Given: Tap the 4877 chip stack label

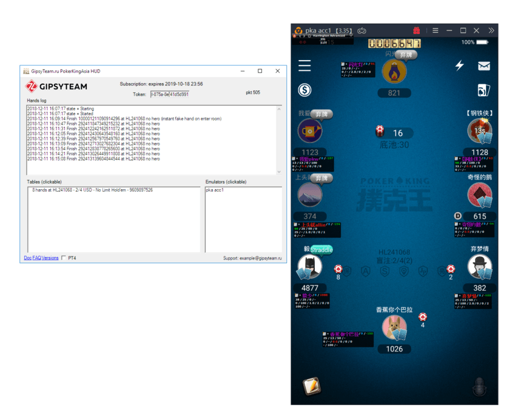Looking at the screenshot, I should (309, 288).
